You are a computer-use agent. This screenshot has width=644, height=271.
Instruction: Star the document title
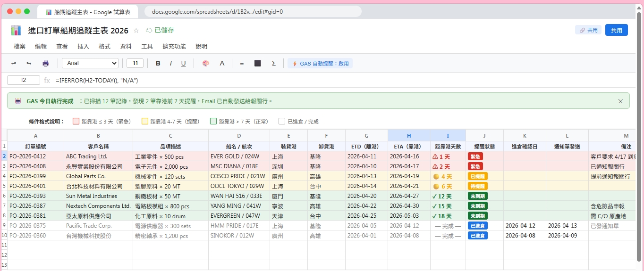tap(136, 30)
